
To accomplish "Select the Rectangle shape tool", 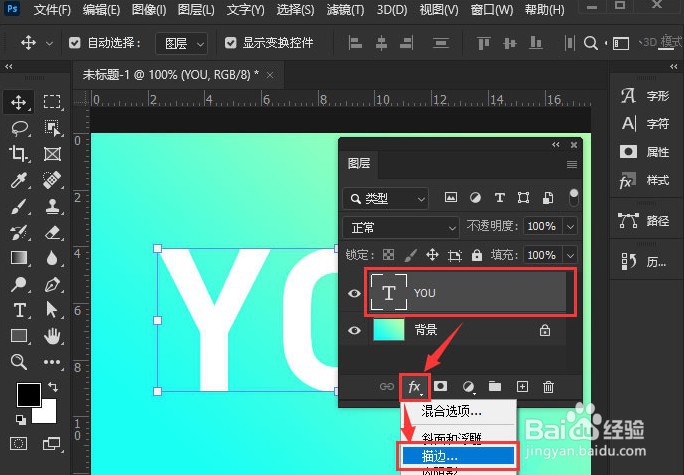I will pyautogui.click(x=19, y=336).
